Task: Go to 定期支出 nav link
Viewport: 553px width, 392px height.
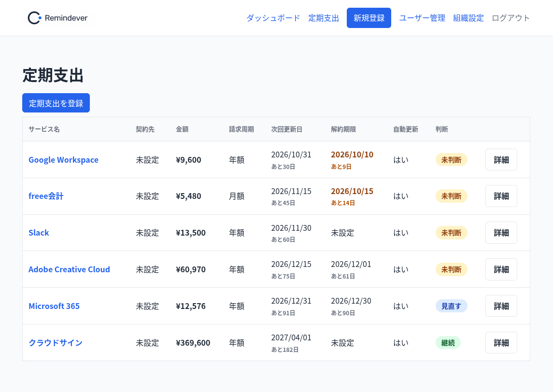Action: coord(324,18)
